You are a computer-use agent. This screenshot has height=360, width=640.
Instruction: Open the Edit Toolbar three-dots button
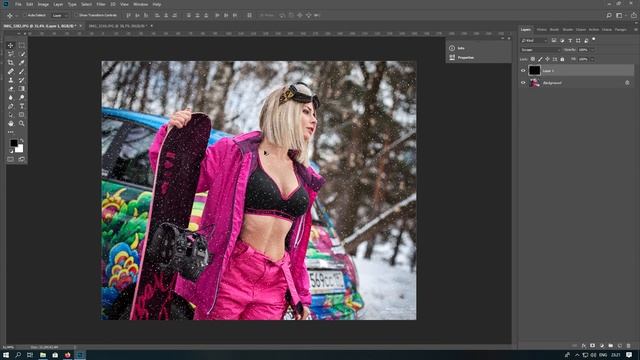[11, 132]
